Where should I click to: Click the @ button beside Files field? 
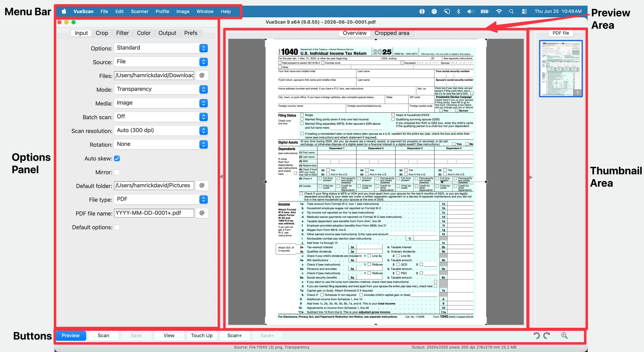click(202, 75)
